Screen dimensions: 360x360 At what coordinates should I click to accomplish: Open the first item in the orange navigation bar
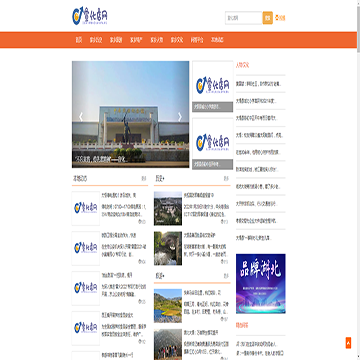click(x=79, y=40)
